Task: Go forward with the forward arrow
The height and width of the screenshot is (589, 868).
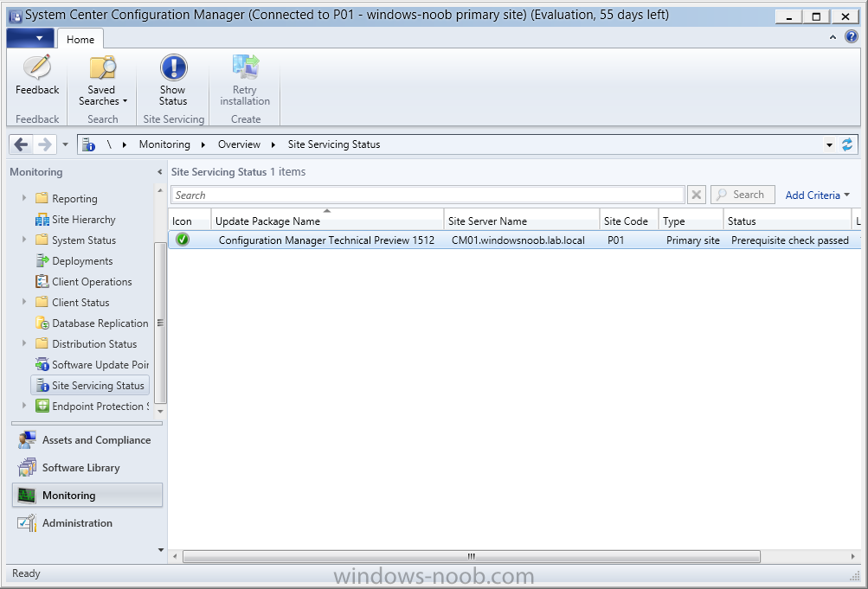Action: tap(44, 145)
